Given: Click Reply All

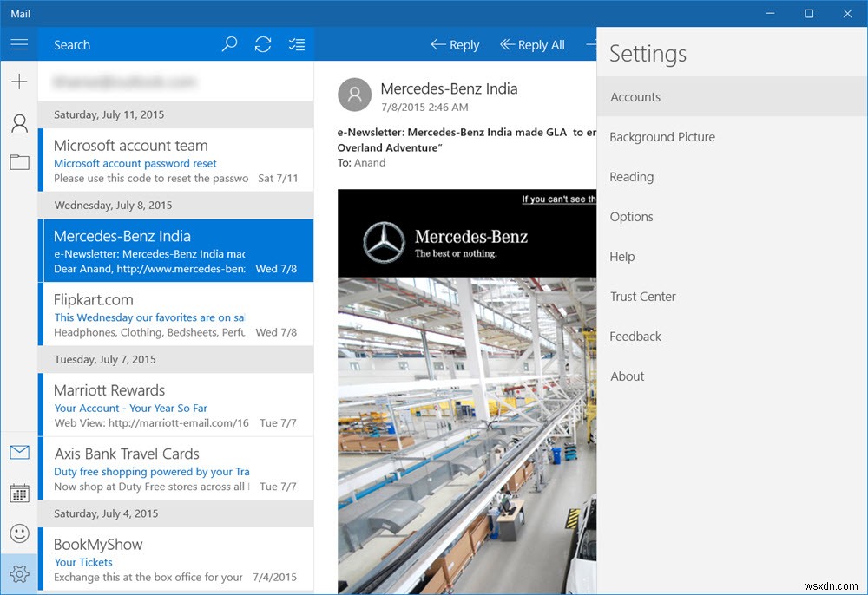Looking at the screenshot, I should click(x=532, y=44).
